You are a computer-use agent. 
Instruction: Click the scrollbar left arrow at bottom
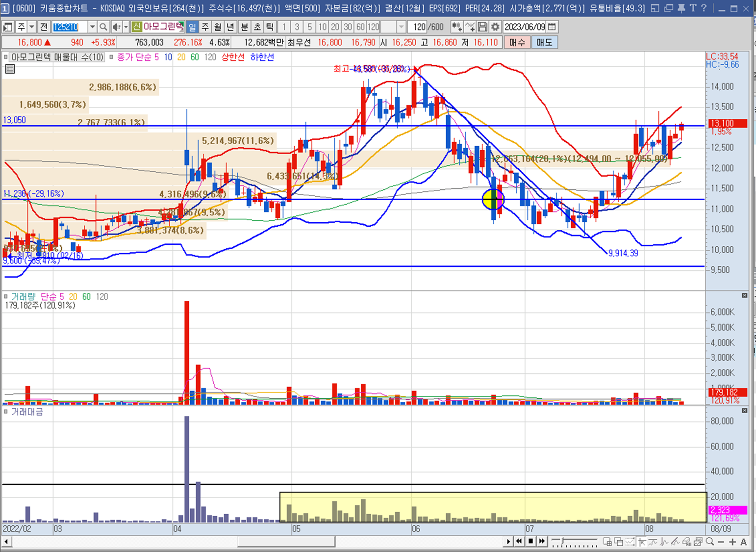pos(6,542)
